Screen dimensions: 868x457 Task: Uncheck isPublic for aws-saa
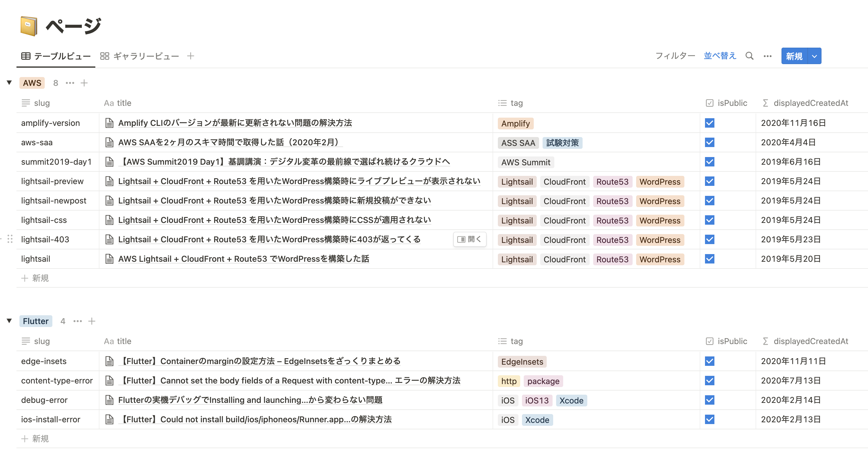[x=710, y=142]
